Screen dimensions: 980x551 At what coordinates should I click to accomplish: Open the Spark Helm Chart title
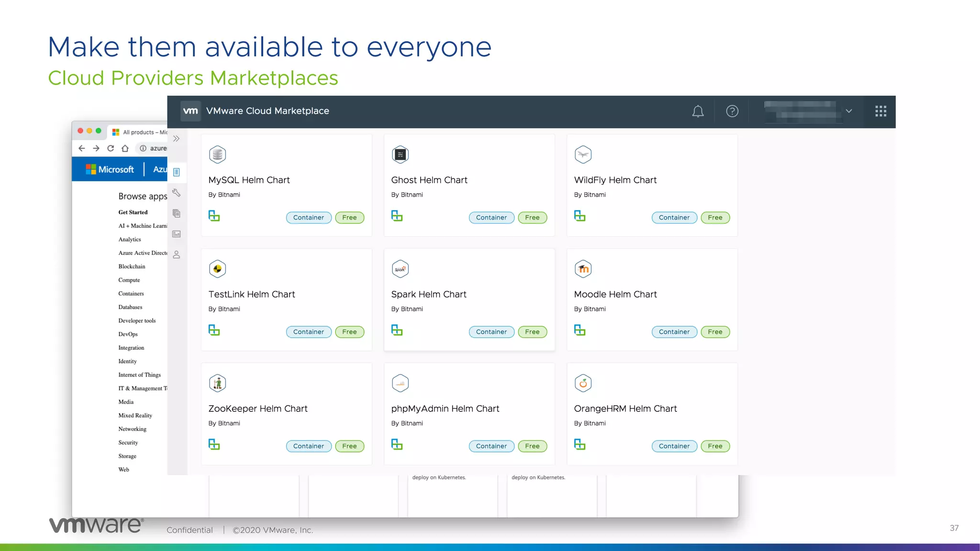429,294
